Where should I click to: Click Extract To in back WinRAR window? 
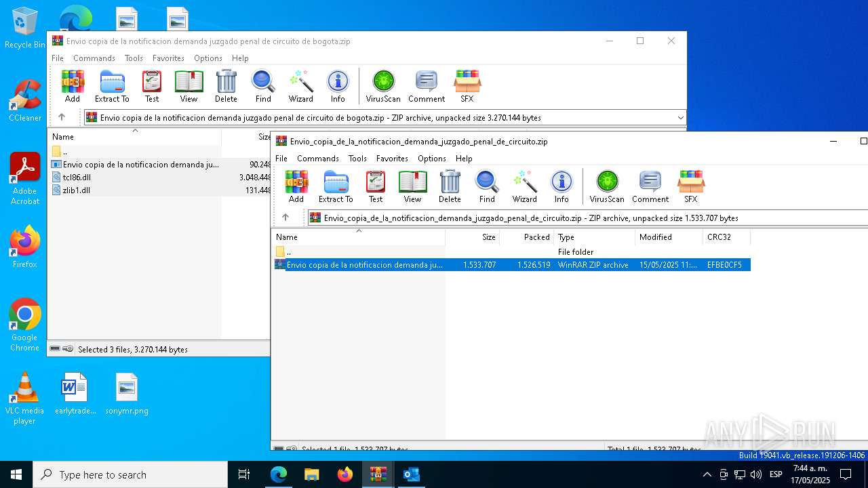(112, 86)
